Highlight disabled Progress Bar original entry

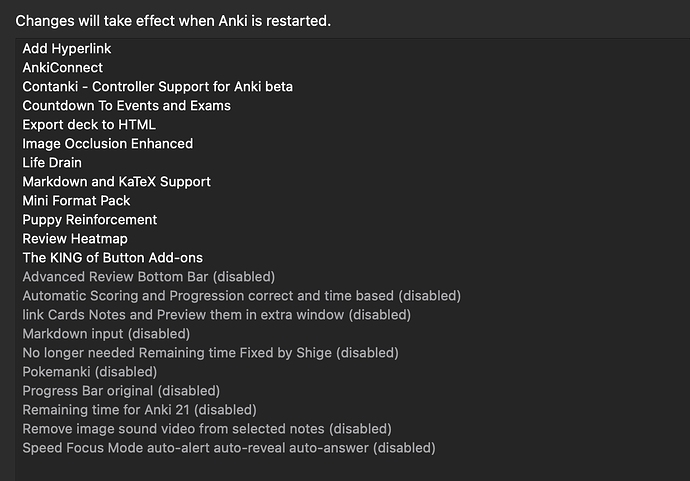121,391
